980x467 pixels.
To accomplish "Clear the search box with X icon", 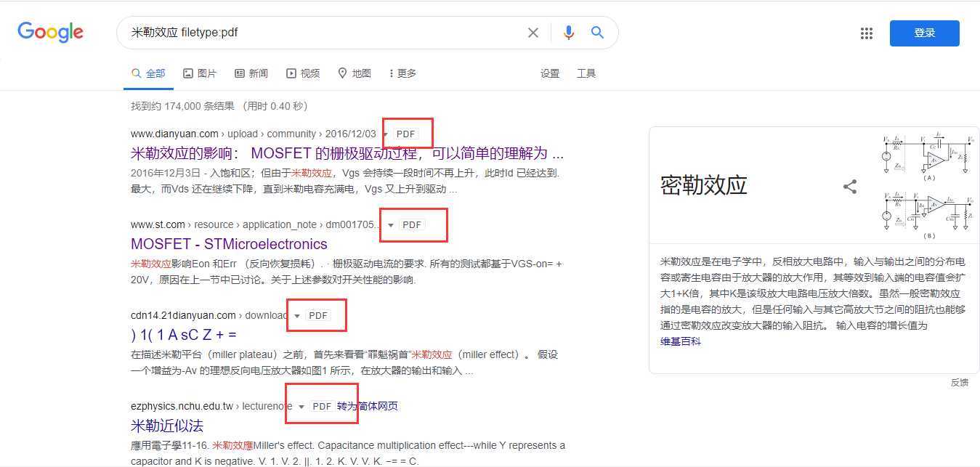I will click(x=533, y=33).
